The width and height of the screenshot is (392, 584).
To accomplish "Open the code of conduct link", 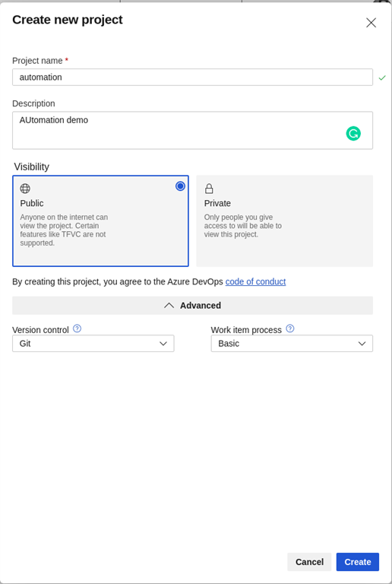I will click(x=255, y=281).
